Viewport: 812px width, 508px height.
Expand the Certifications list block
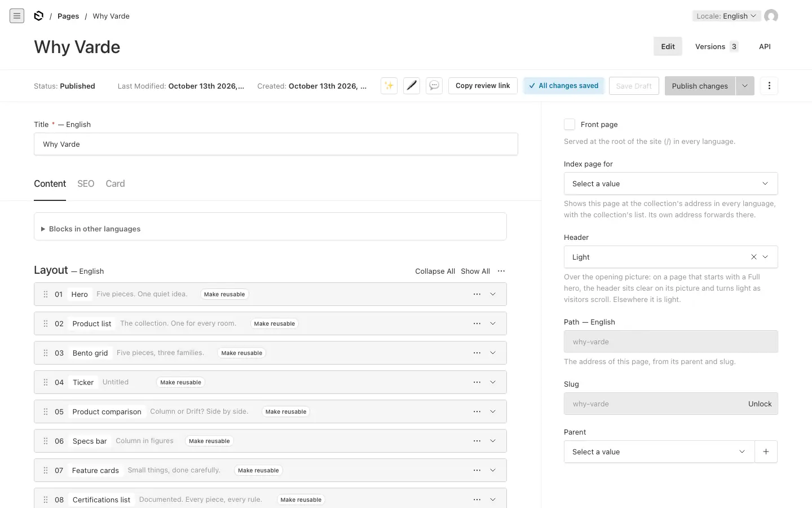[x=493, y=500]
